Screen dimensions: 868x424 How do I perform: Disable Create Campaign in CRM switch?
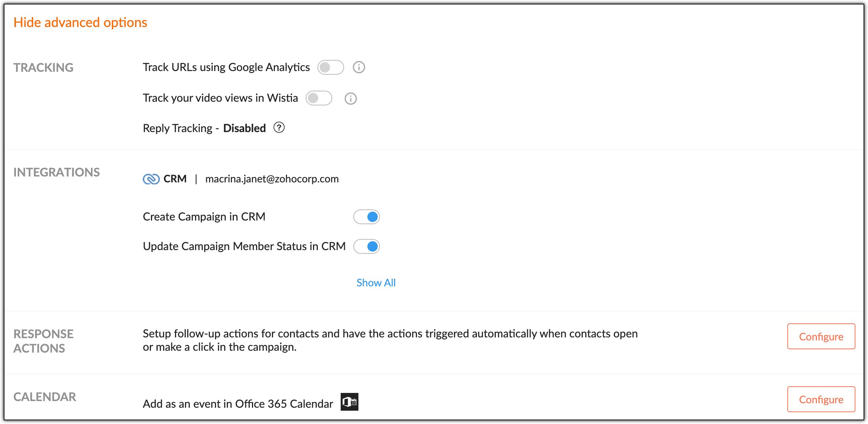coord(366,217)
